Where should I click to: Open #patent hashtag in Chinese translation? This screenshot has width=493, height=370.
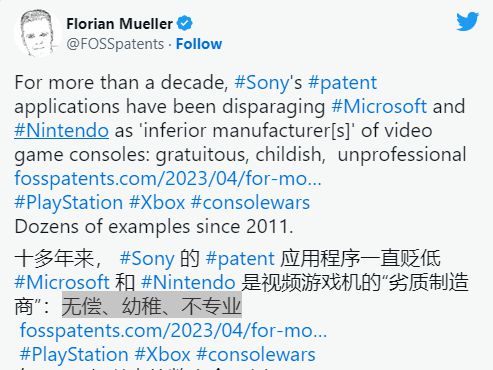(x=240, y=259)
